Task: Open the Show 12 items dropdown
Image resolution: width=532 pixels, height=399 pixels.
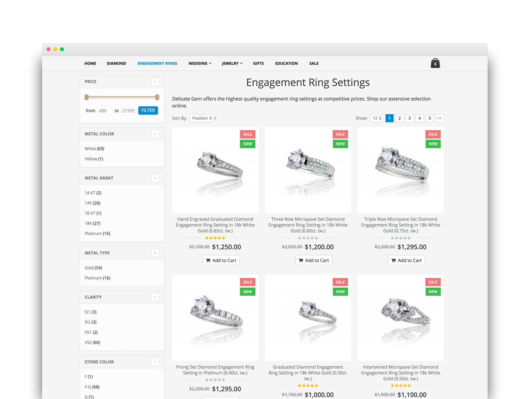Action: pos(377,118)
